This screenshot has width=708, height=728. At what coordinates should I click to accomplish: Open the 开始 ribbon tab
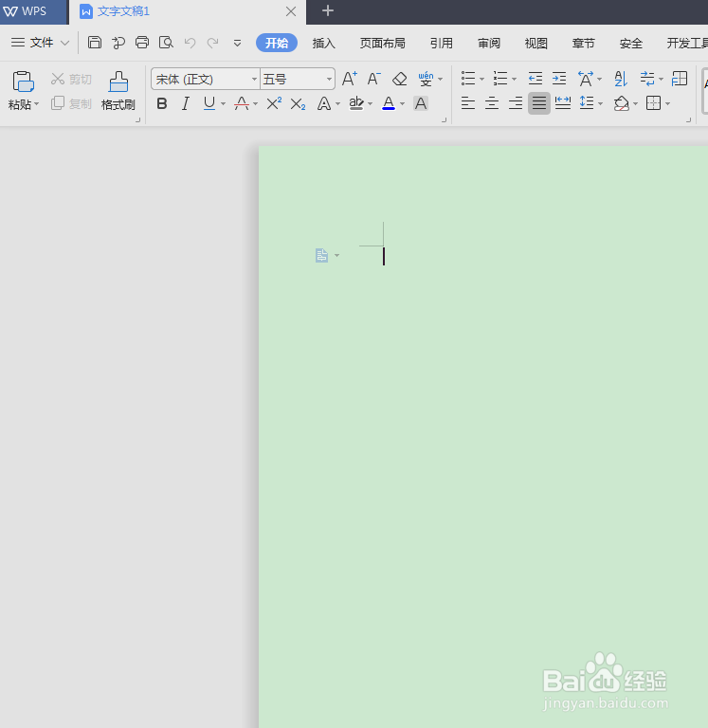[x=277, y=44]
